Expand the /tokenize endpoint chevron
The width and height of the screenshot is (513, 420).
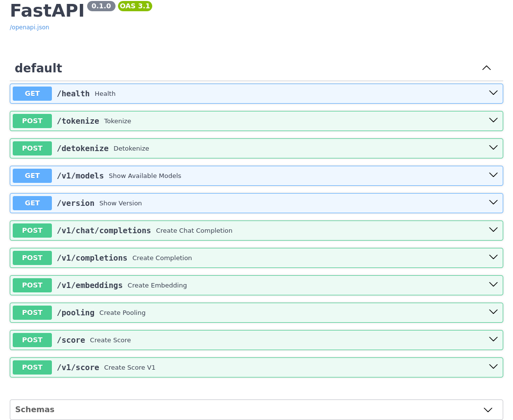pos(493,120)
